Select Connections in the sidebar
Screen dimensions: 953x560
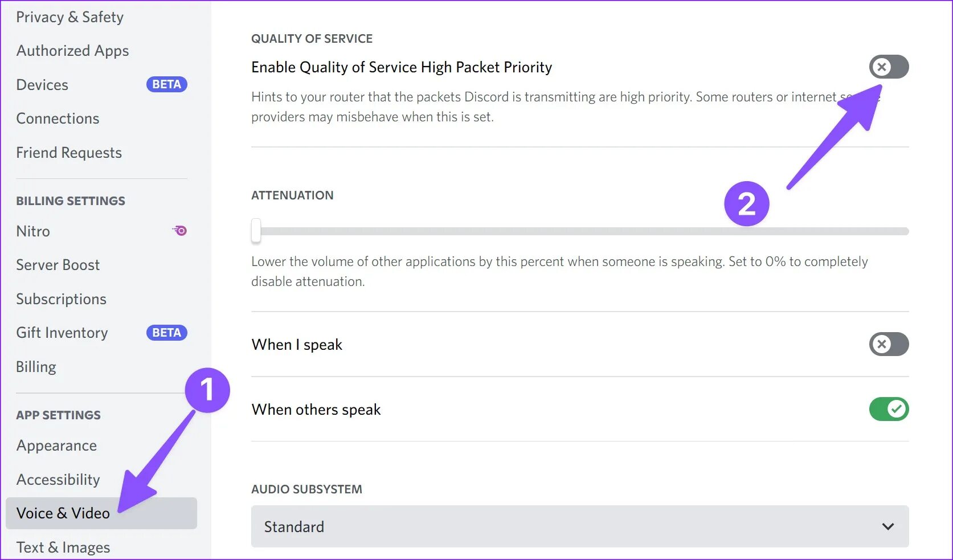point(58,118)
